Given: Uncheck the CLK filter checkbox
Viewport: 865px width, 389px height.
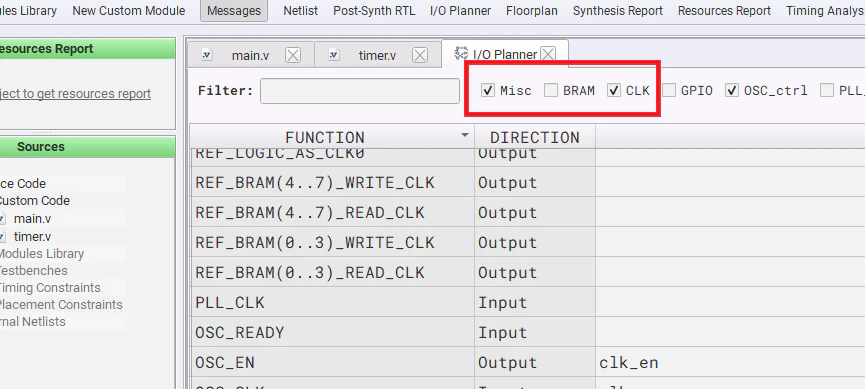Looking at the screenshot, I should pyautogui.click(x=614, y=90).
